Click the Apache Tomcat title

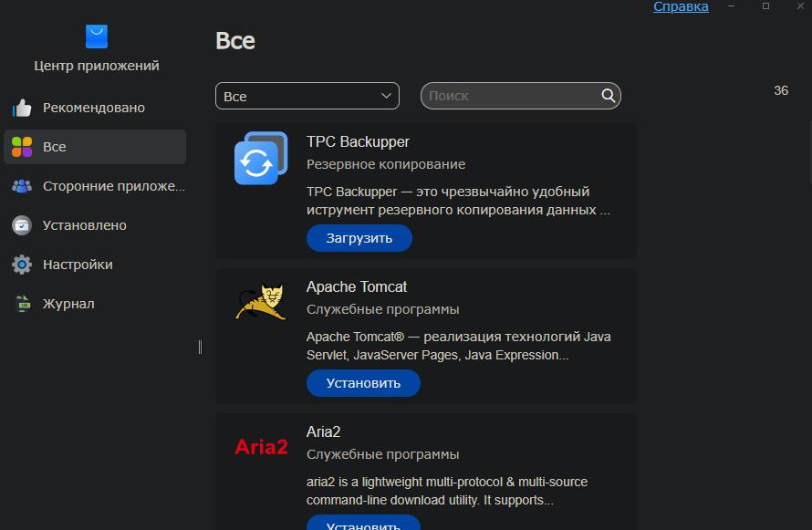click(357, 286)
